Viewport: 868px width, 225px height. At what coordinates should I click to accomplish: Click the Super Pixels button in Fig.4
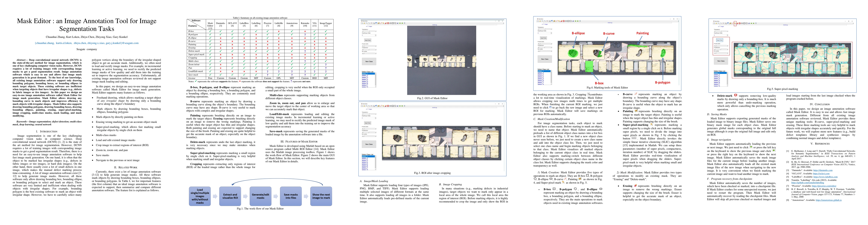[x=543, y=38]
